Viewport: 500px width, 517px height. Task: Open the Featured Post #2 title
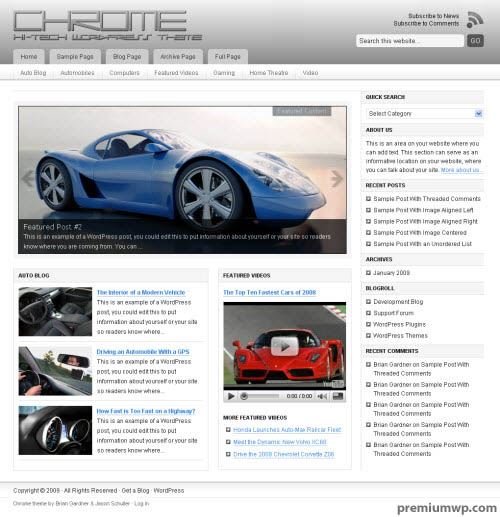tap(53, 227)
